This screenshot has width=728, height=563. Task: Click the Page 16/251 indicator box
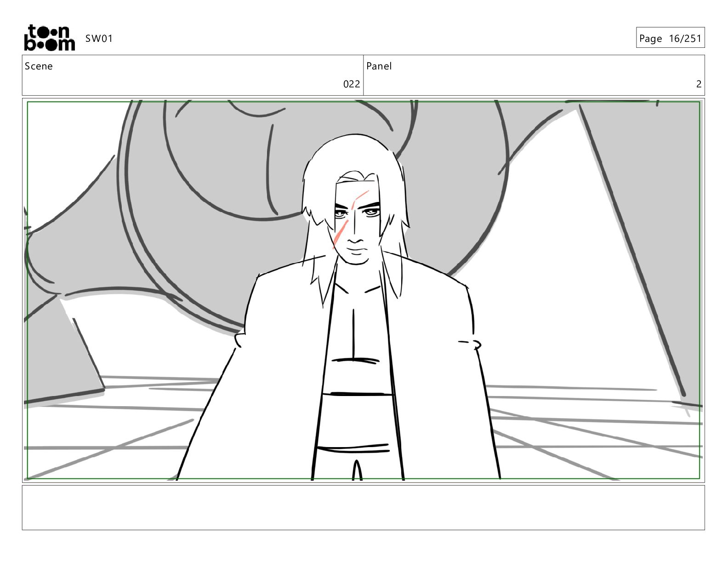(670, 38)
